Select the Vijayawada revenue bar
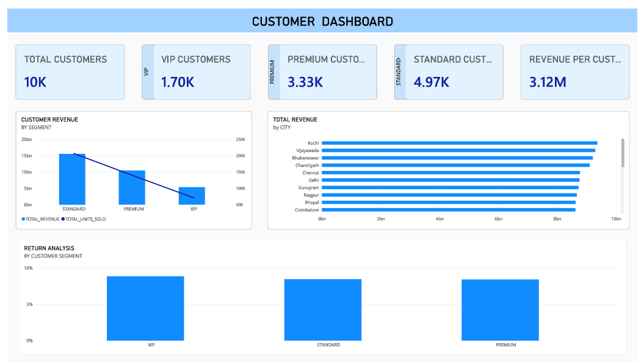The height and width of the screenshot is (362, 644). point(458,150)
